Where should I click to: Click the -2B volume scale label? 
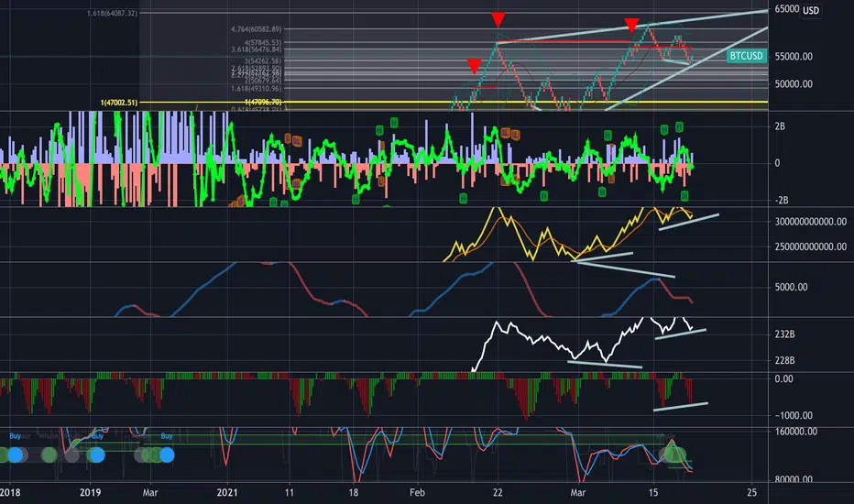[782, 200]
